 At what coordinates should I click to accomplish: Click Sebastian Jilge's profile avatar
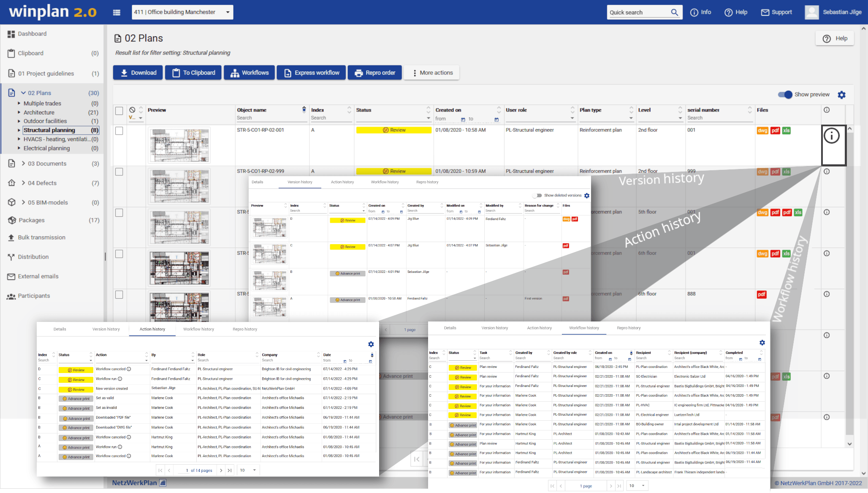click(811, 12)
